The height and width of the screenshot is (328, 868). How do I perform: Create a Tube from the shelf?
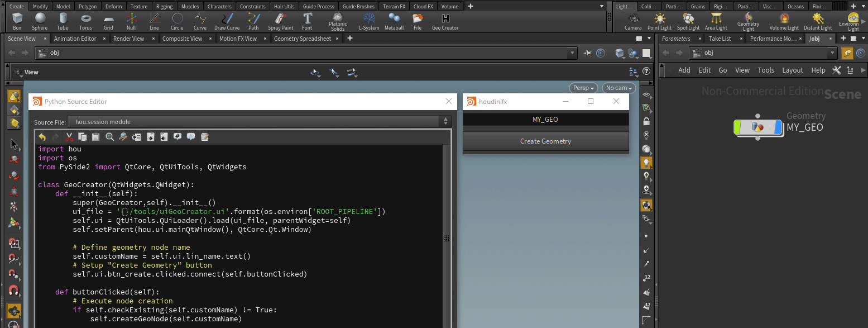63,21
